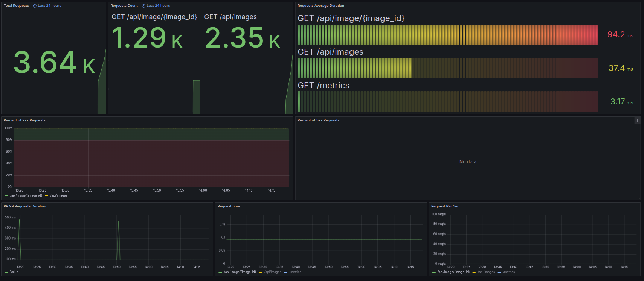
Task: Grab the resize handle of the 5xx Requests panel
Action: (x=639, y=198)
